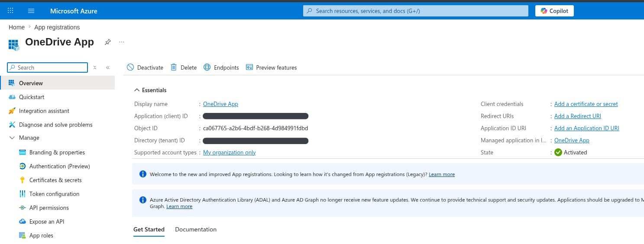Screen dimensions: 644x244
Task: Click the API permissions icon
Action: coord(23,208)
